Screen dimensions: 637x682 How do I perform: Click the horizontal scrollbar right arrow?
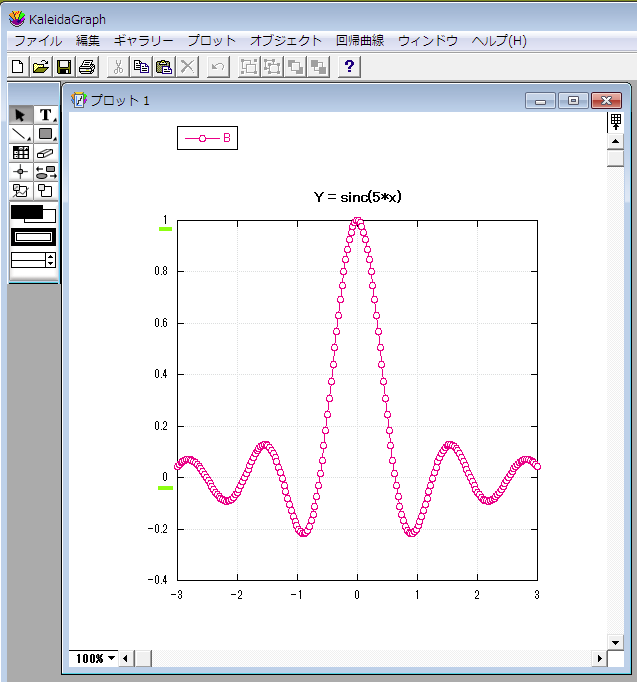pos(600,659)
